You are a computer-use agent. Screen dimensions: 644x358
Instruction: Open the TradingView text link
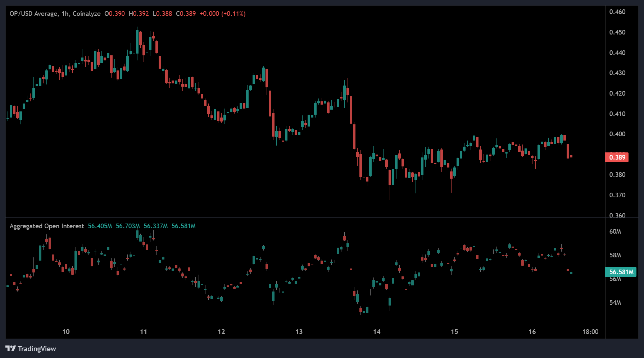click(37, 349)
